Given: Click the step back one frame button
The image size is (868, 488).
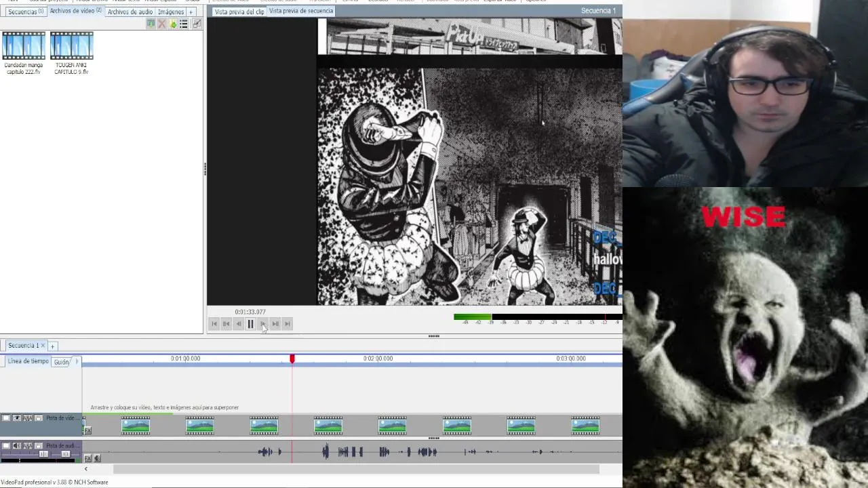Looking at the screenshot, I should pos(239,324).
